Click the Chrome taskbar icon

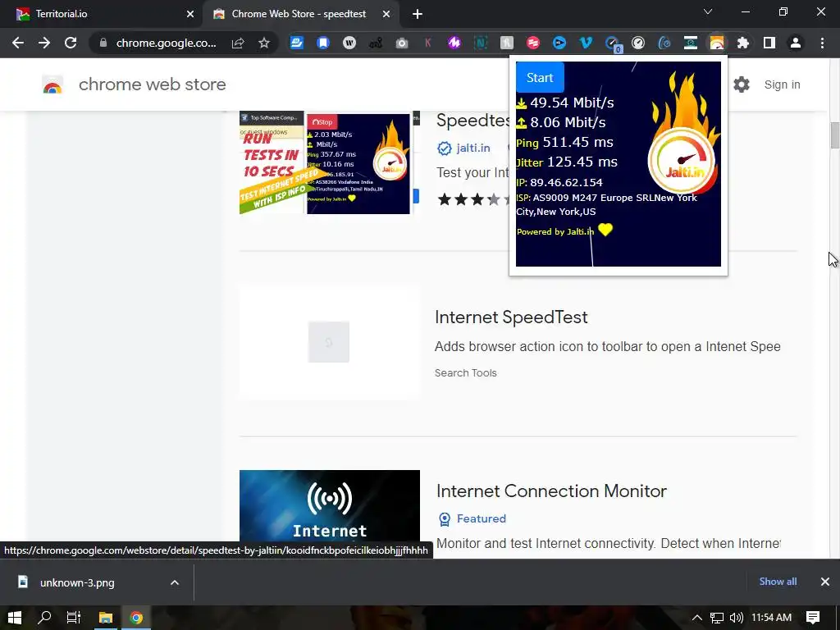tap(137, 618)
